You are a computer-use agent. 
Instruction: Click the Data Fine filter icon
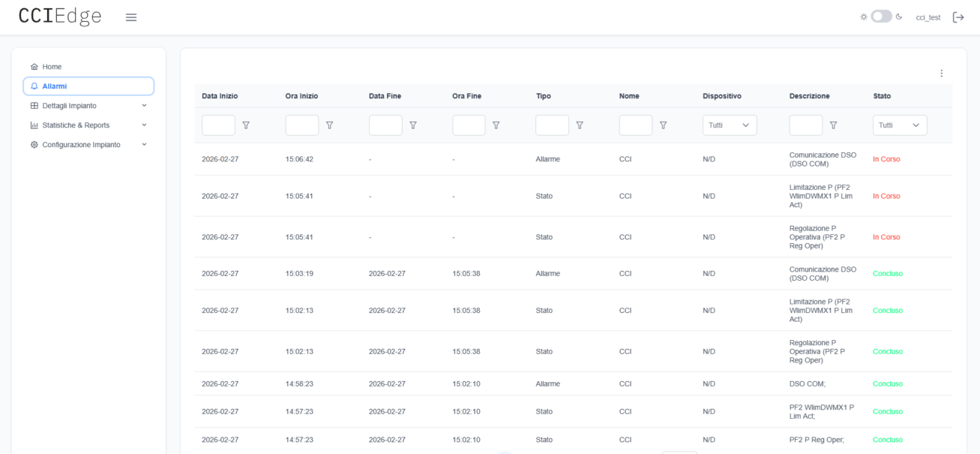point(413,125)
